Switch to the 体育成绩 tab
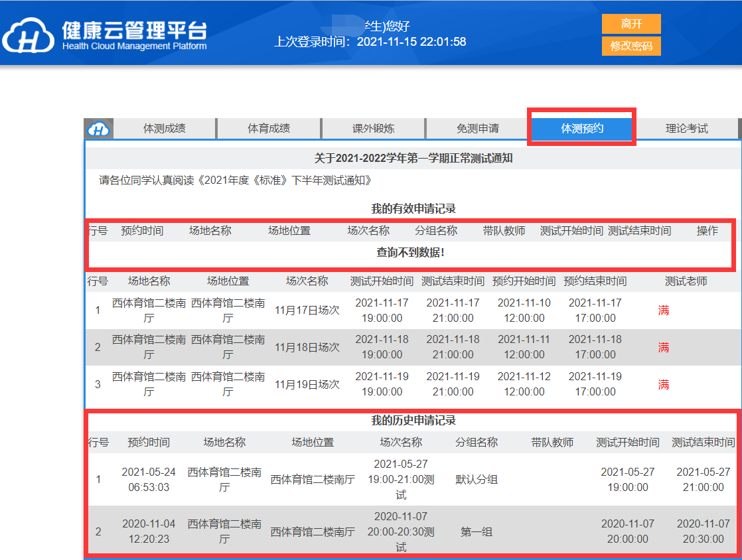 point(269,129)
